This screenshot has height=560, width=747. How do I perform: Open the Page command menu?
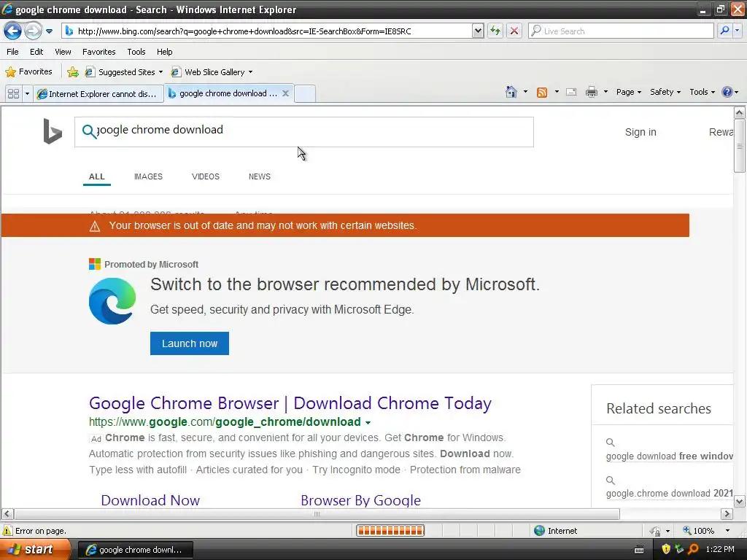(x=628, y=92)
